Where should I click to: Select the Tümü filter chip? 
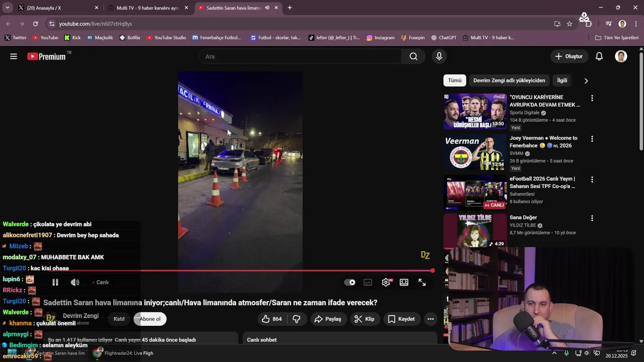(x=455, y=80)
